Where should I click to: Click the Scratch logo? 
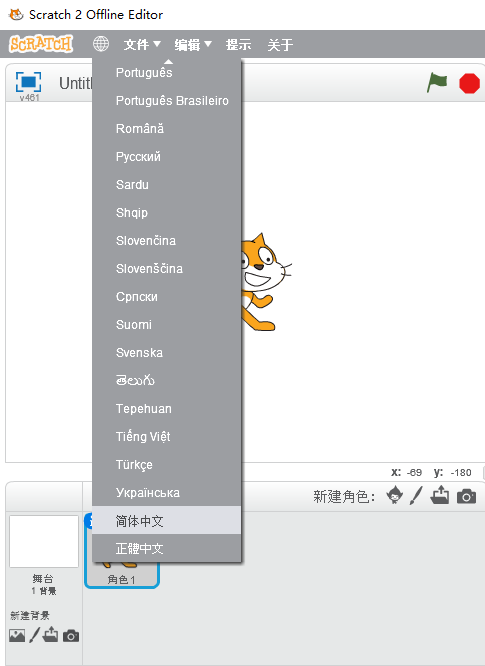point(41,44)
